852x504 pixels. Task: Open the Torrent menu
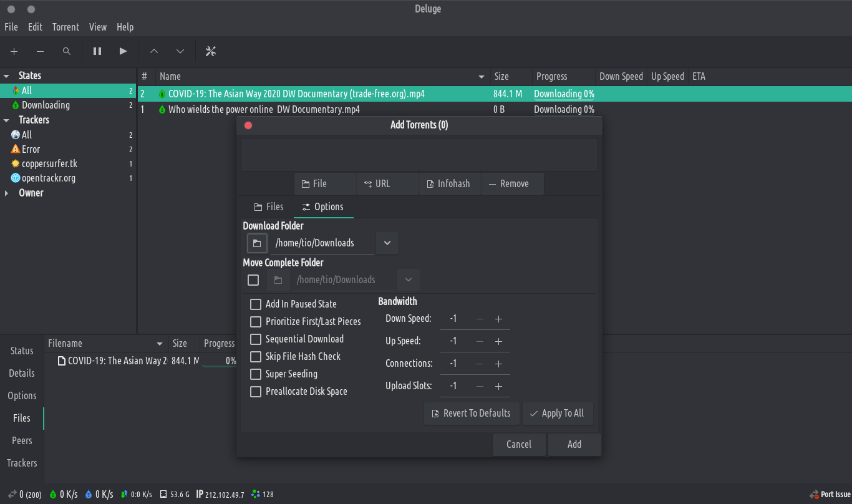coord(65,27)
